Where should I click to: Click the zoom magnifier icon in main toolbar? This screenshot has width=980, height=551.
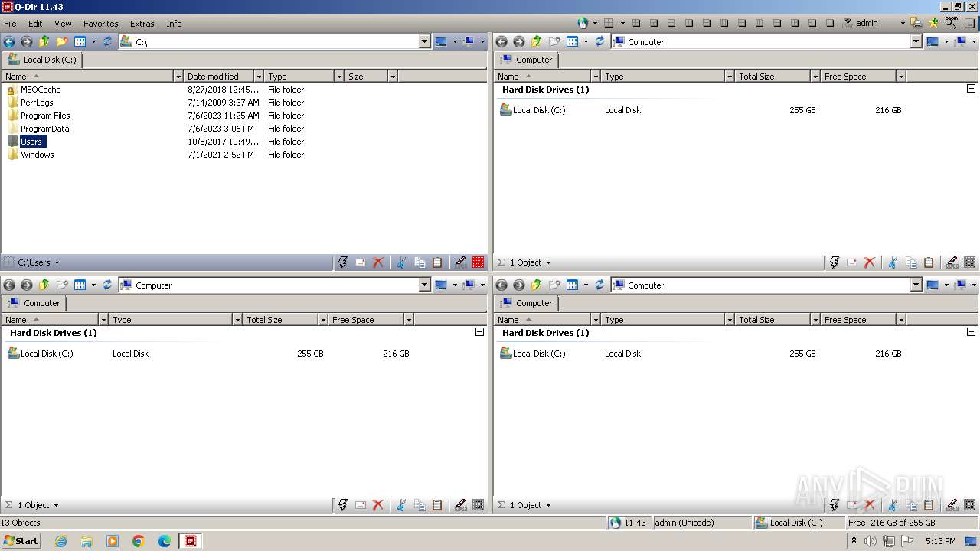(x=951, y=23)
